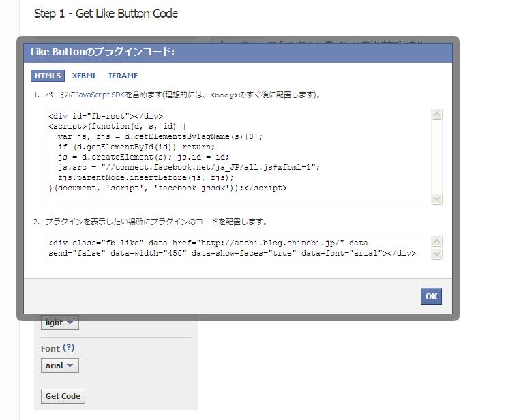Click the Step 1 Get Like Button Code heading

pos(106,14)
